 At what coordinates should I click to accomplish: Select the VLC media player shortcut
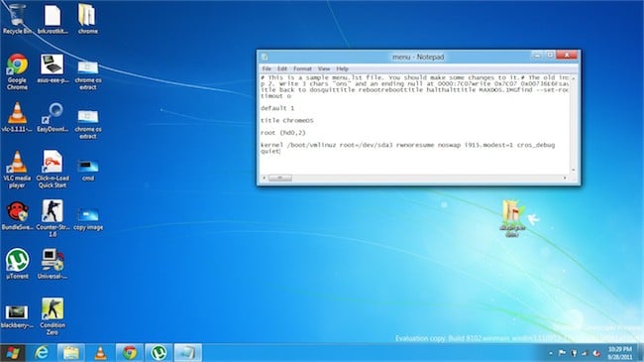(17, 170)
